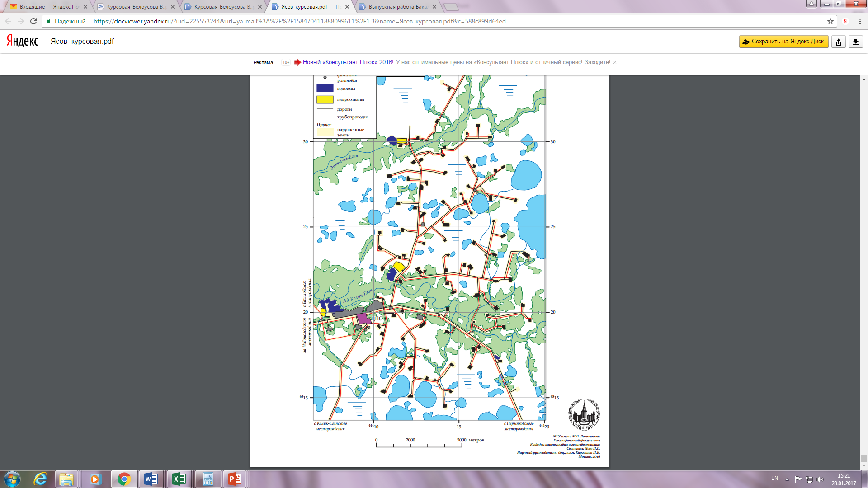Open the network status tray icon

coord(809,479)
